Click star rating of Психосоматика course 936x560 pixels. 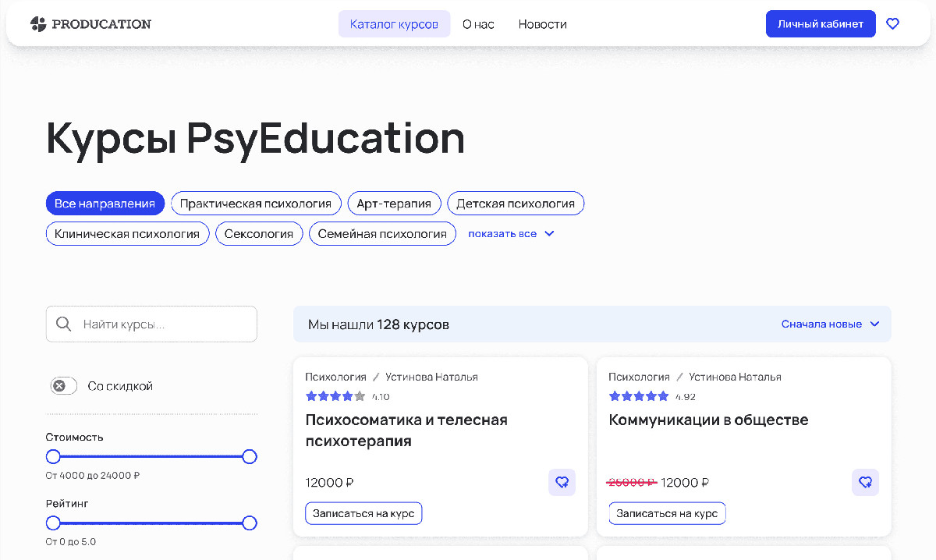tap(335, 396)
